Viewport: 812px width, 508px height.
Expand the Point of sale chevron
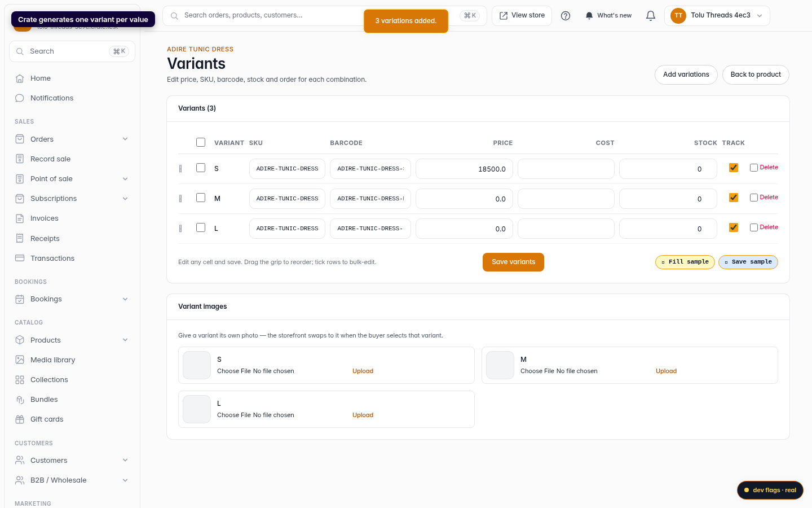pyautogui.click(x=125, y=179)
